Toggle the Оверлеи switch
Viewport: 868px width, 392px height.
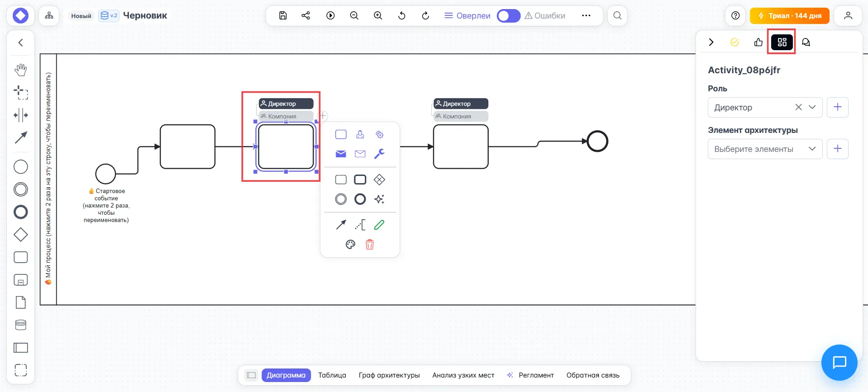[508, 16]
